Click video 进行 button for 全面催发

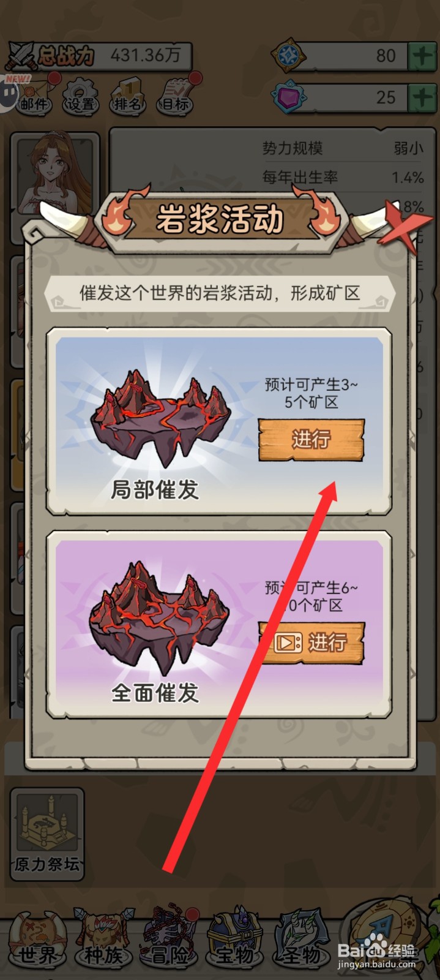point(311,643)
